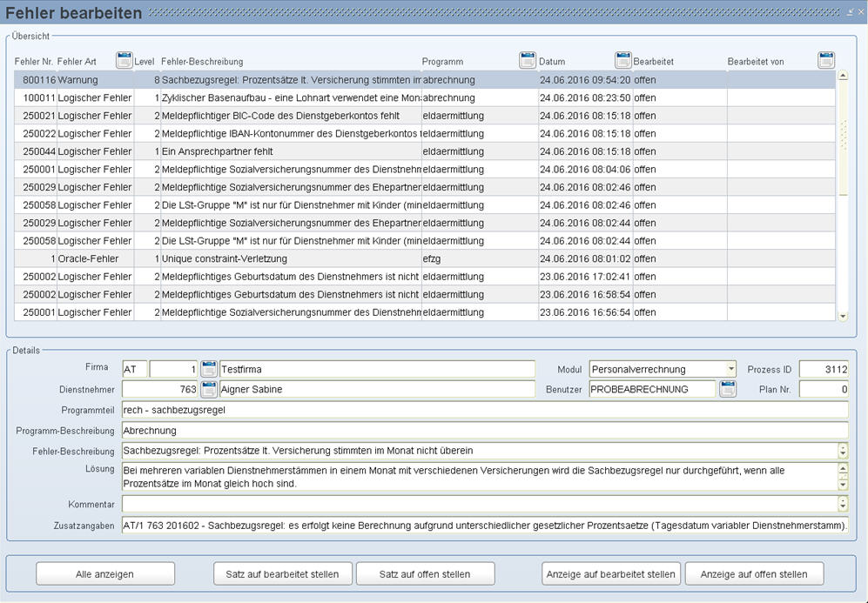This screenshot has width=868, height=603.
Task: Open the Bearbeitet von lookup icon
Action: (826, 60)
